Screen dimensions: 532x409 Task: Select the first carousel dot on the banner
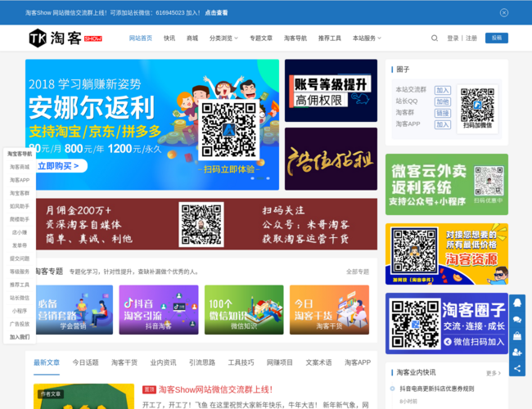pyautogui.click(x=252, y=178)
